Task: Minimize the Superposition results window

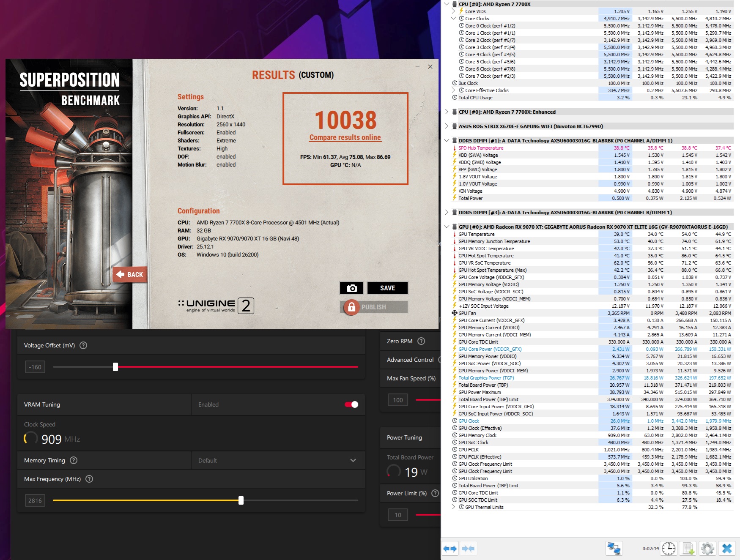Action: coord(417,66)
